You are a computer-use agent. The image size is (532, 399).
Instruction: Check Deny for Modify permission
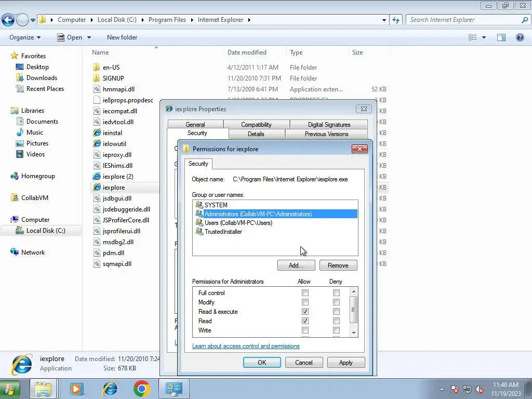click(x=336, y=302)
